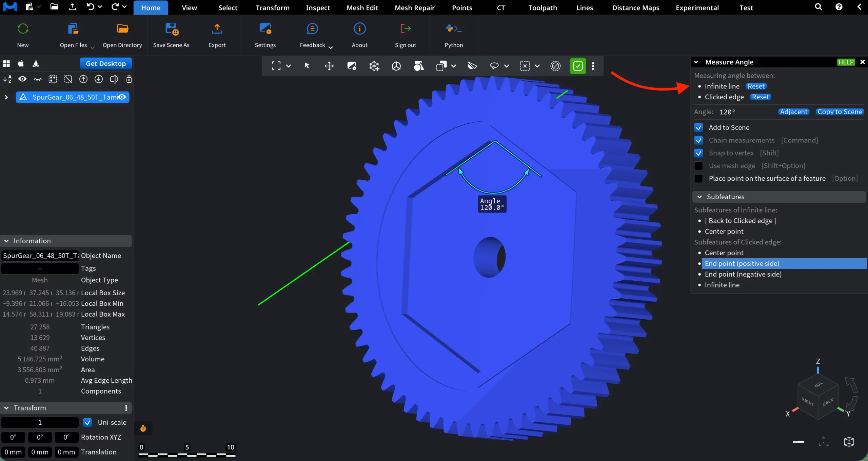Click the trash icon above the object list
868x461 pixels.
click(x=129, y=79)
